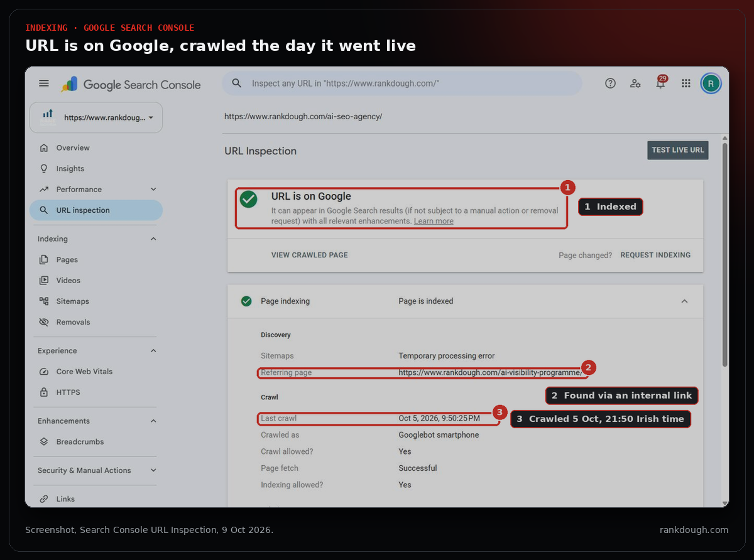754x560 pixels.
Task: Click the 'Oct 5, 2026, 9:50:25 PM' value
Action: (x=439, y=419)
